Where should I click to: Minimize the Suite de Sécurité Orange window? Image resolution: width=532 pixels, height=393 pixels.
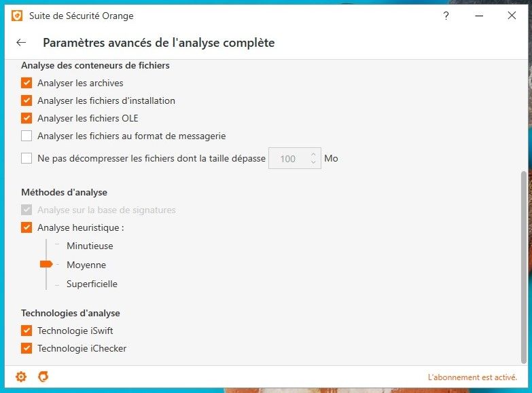point(479,16)
